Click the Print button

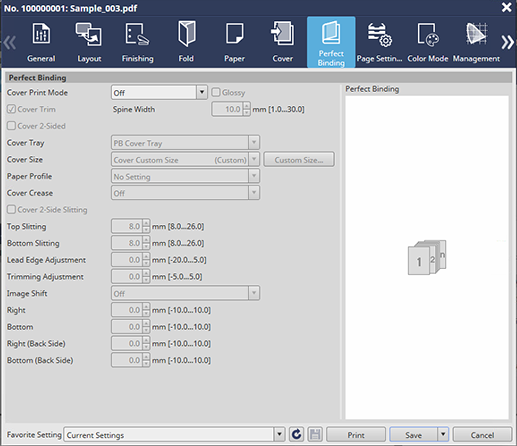(x=356, y=435)
